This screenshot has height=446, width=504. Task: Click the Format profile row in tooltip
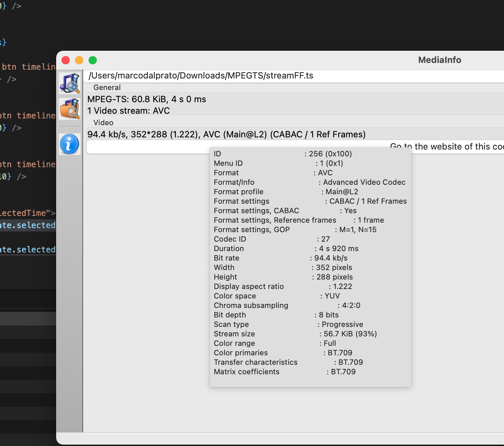click(x=286, y=192)
